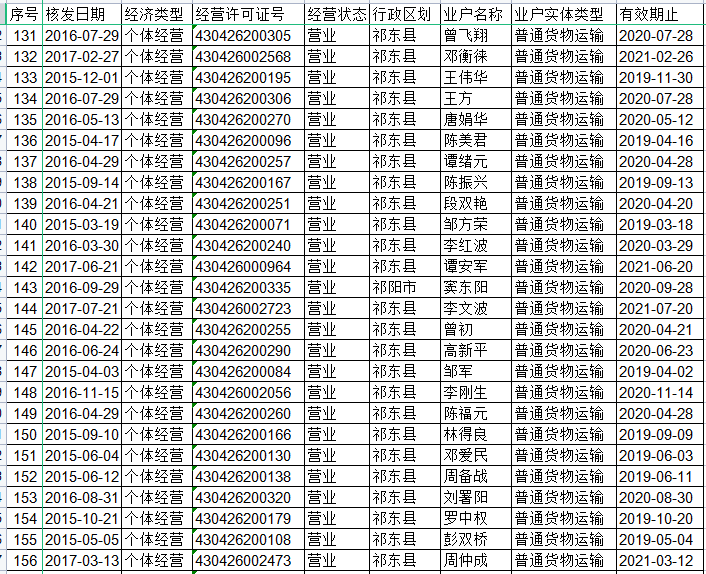Click the 经营许可证号 column header
This screenshot has height=574, width=706.
point(241,14)
